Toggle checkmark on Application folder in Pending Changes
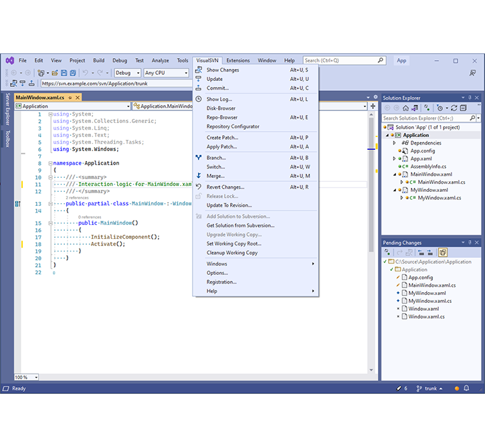The height and width of the screenshot is (448, 485). (x=391, y=269)
